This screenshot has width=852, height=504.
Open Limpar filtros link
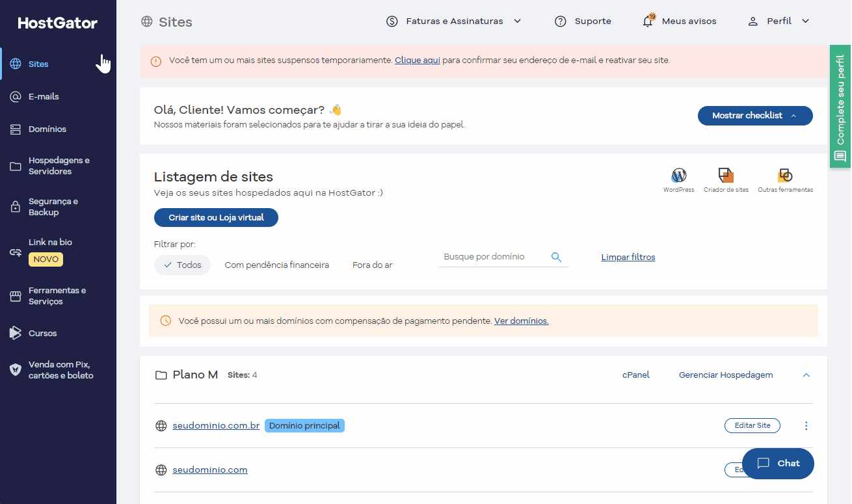point(628,257)
